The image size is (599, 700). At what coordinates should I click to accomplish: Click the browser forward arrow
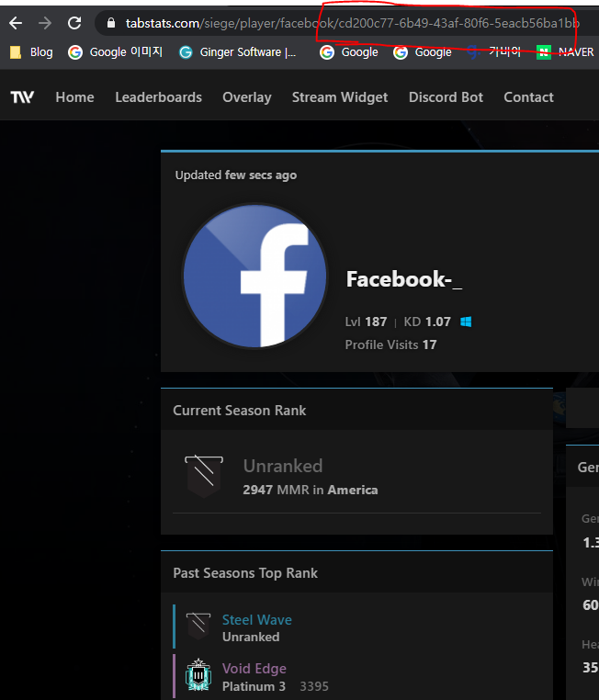pyautogui.click(x=45, y=23)
